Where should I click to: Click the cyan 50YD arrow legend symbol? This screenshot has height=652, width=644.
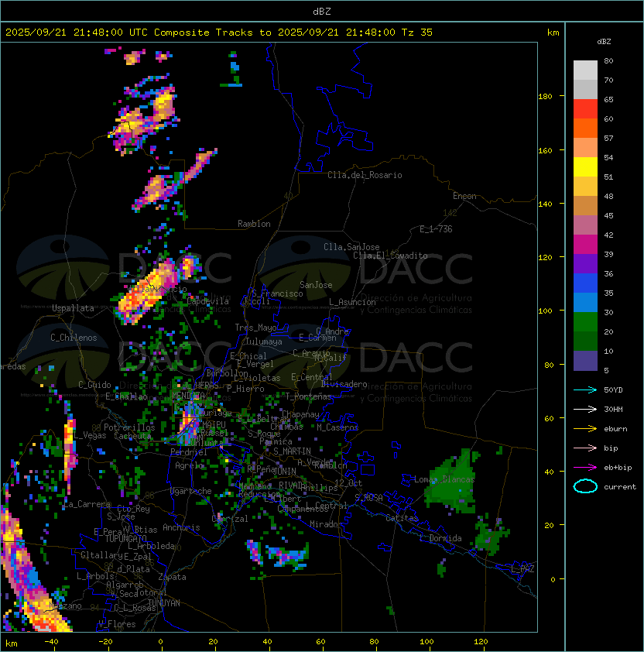(585, 390)
